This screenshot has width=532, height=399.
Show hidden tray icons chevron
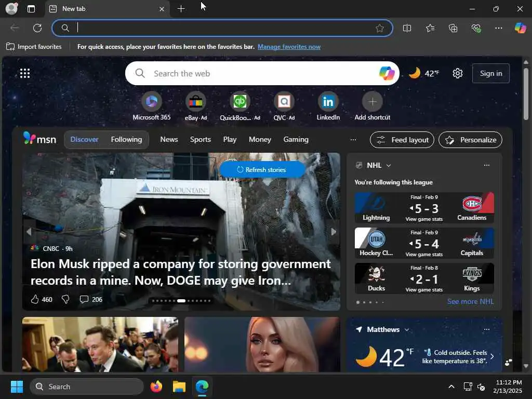coord(451,387)
